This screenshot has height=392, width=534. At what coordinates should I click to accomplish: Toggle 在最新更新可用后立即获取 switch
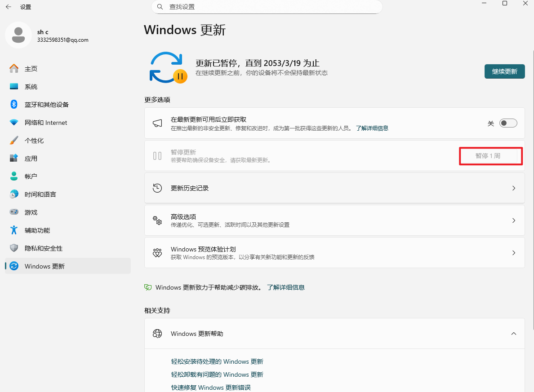(x=508, y=123)
